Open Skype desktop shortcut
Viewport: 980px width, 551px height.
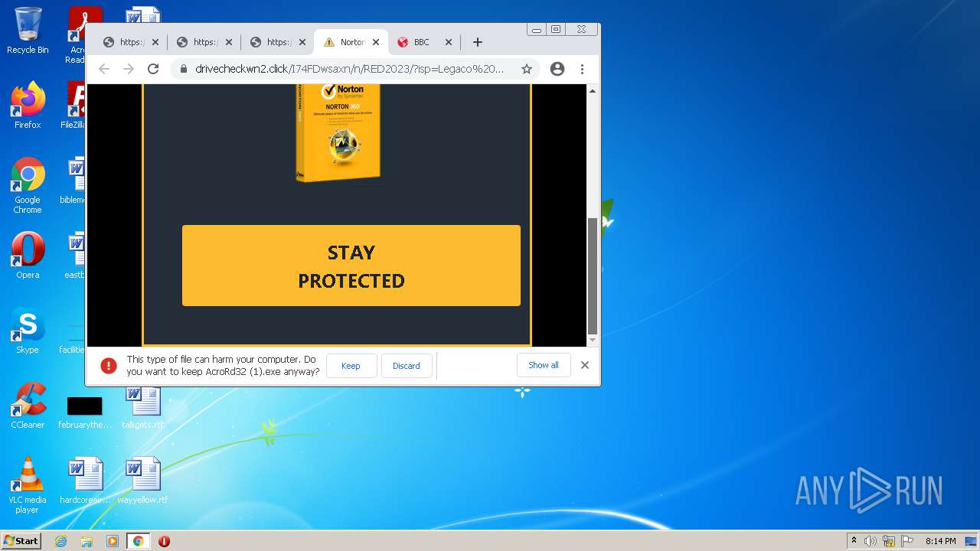pos(28,331)
